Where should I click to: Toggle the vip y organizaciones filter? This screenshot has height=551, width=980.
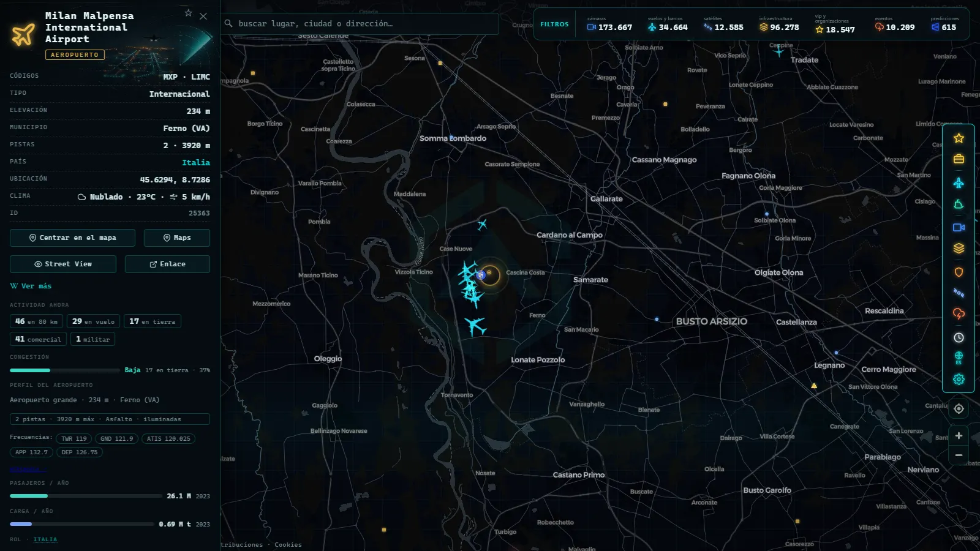[x=835, y=24]
